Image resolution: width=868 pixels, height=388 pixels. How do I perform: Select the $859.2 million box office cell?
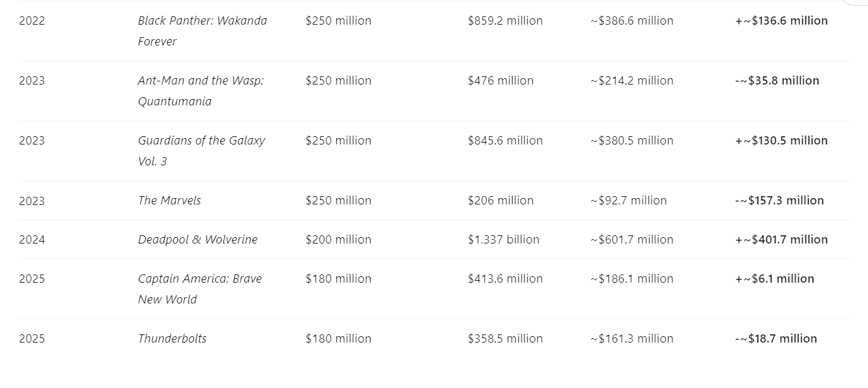505,21
